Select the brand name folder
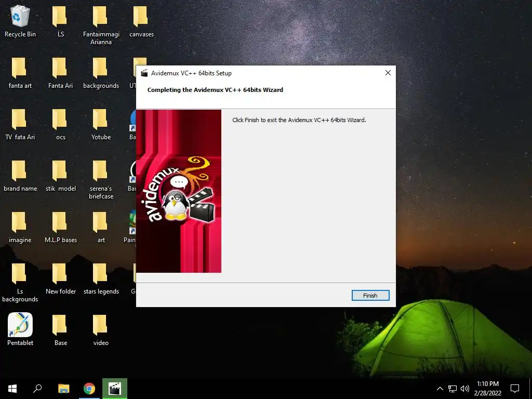 pos(20,176)
